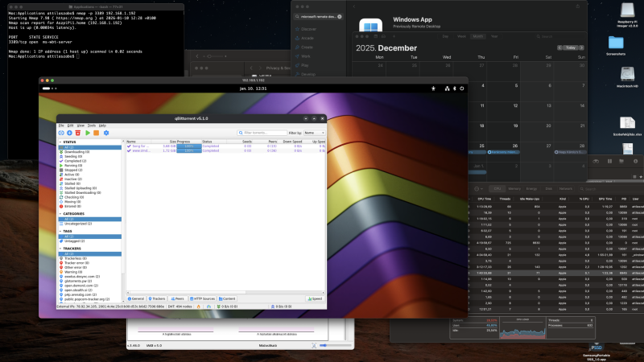This screenshot has width=644, height=362.
Task: Open the Filter by Name dropdown
Action: point(312,133)
